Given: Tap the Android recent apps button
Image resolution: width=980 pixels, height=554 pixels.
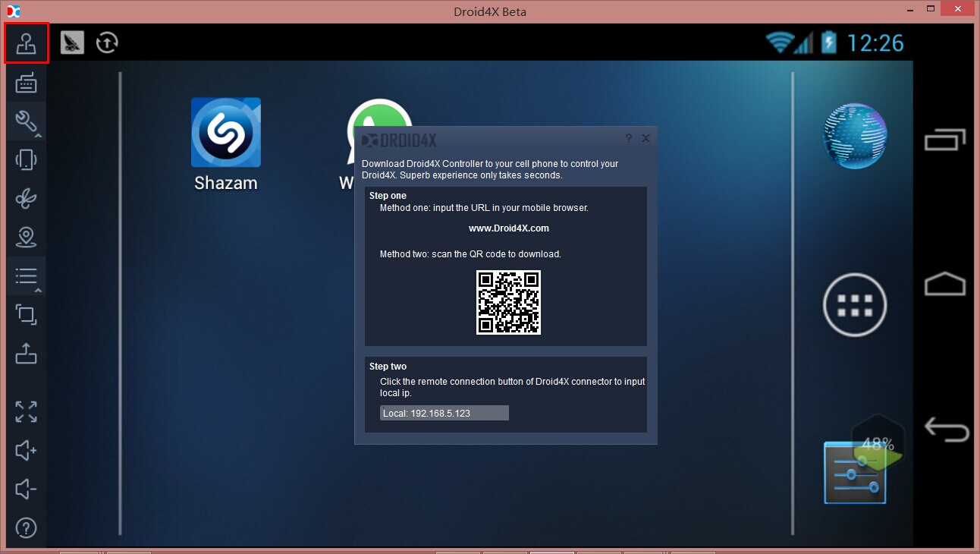Looking at the screenshot, I should coord(945,139).
